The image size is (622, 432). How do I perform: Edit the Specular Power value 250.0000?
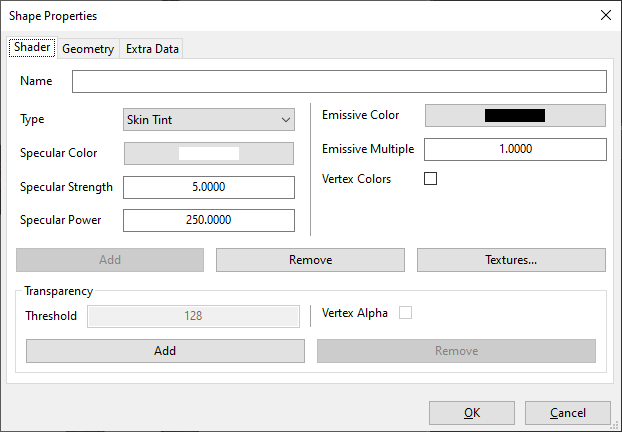coord(209,220)
